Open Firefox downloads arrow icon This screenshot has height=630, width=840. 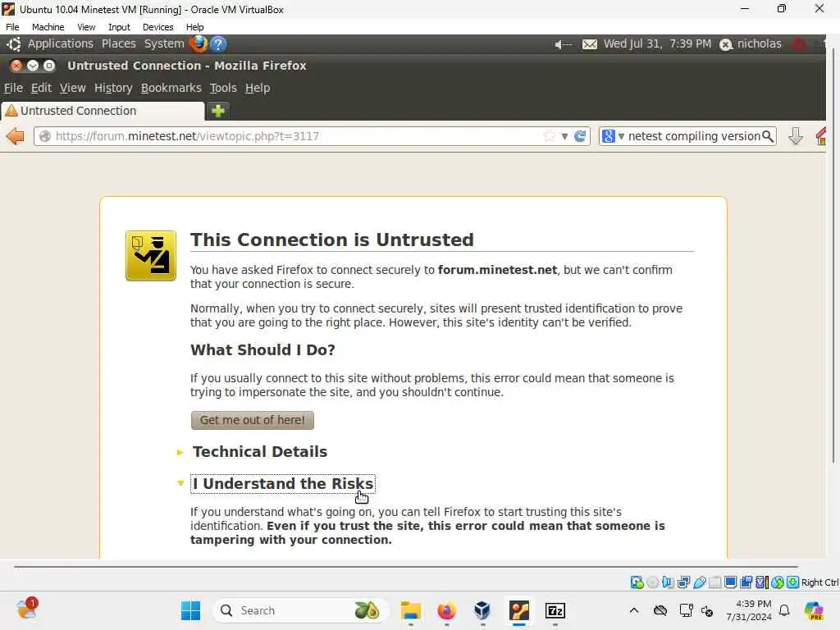[796, 136]
